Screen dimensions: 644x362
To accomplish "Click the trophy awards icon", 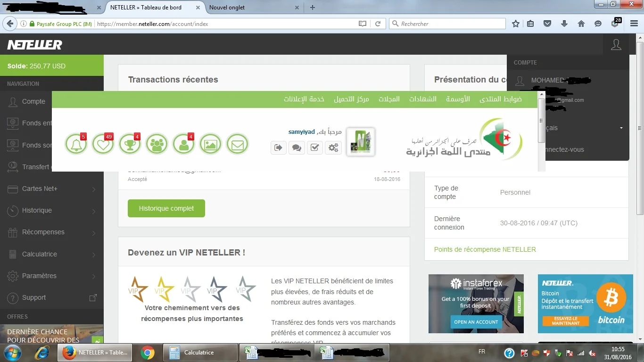I will coord(130,145).
